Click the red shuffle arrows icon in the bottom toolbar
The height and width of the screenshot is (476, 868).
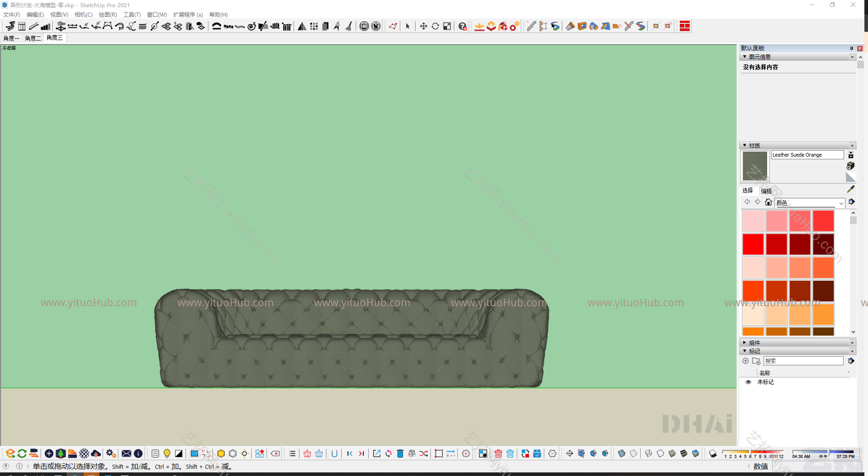pyautogui.click(x=424, y=453)
